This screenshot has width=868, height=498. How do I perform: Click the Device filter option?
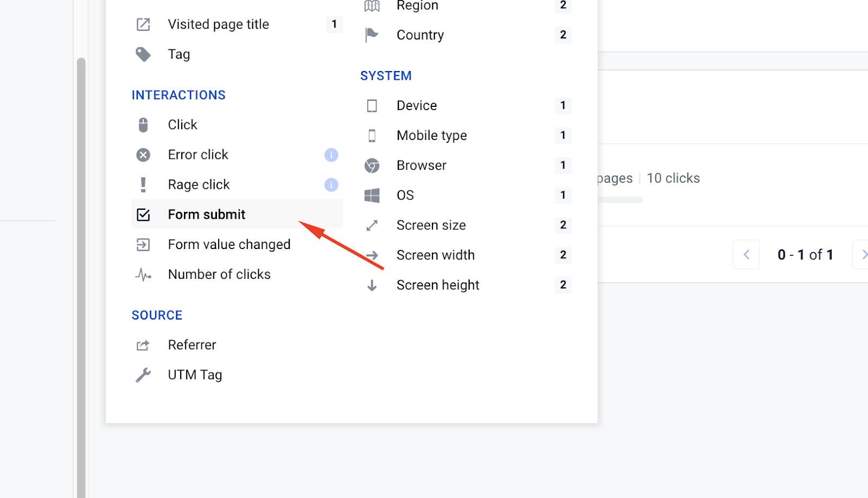[x=416, y=106]
